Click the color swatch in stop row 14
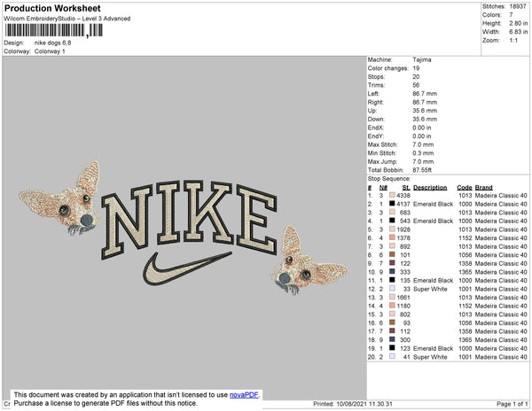Screen dimensions: 532x411 (x=392, y=306)
